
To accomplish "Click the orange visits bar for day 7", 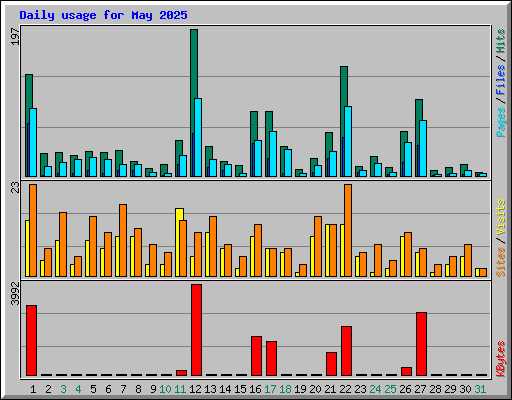I will [123, 240].
